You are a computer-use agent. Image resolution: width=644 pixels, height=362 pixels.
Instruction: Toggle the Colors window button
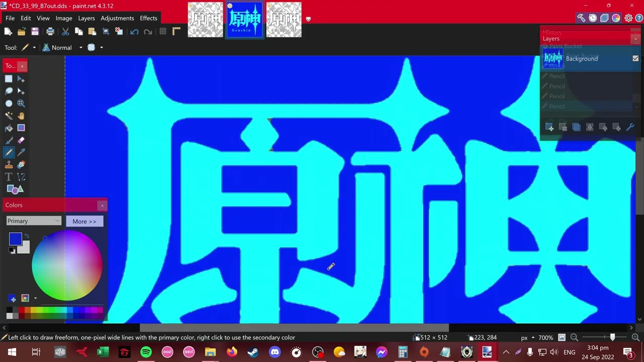(x=616, y=18)
